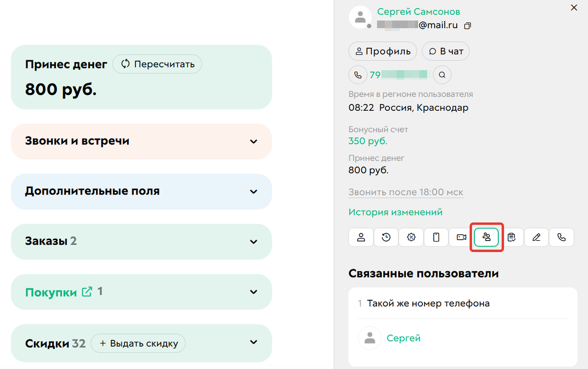Click the video camera icon
Screen dimensions: 588x369
tap(461, 237)
